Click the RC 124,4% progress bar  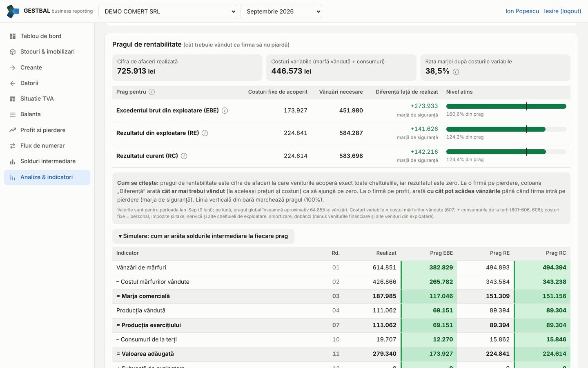pos(506,152)
